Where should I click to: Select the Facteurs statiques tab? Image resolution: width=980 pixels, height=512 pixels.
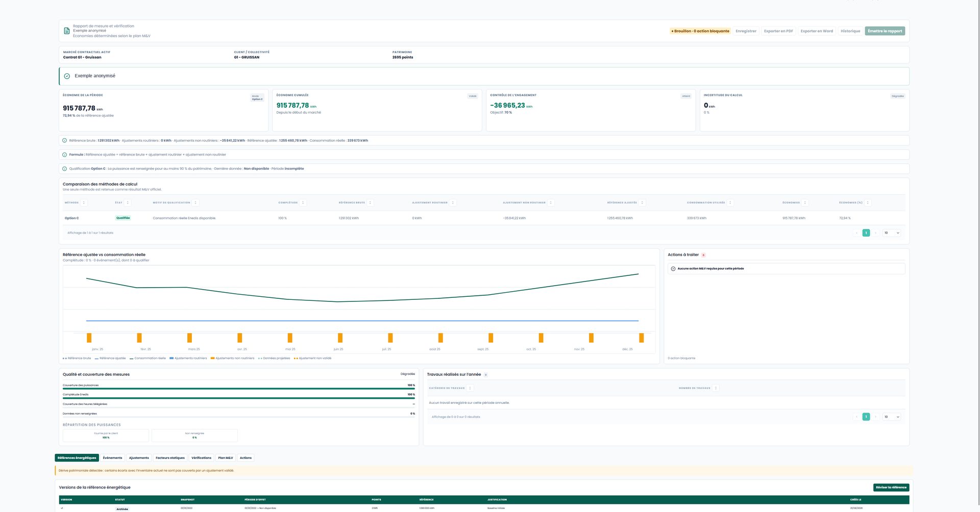[170, 458]
